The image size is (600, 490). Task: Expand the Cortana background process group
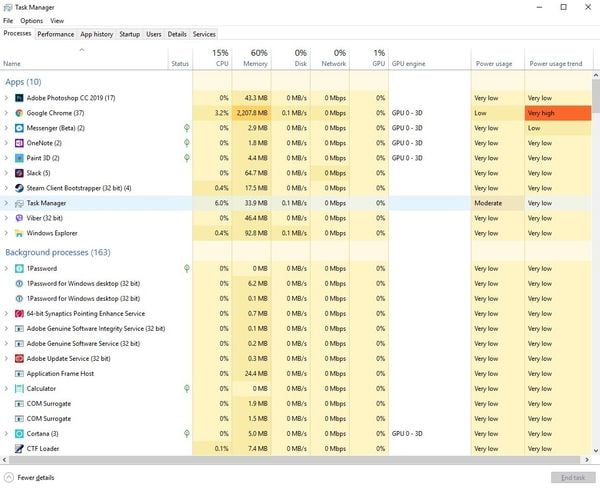click(6, 433)
